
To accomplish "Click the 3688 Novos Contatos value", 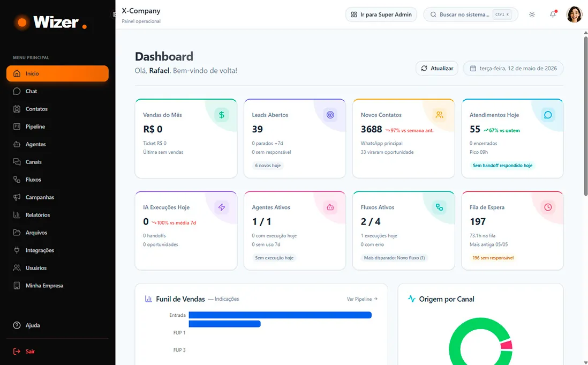I will tap(371, 129).
